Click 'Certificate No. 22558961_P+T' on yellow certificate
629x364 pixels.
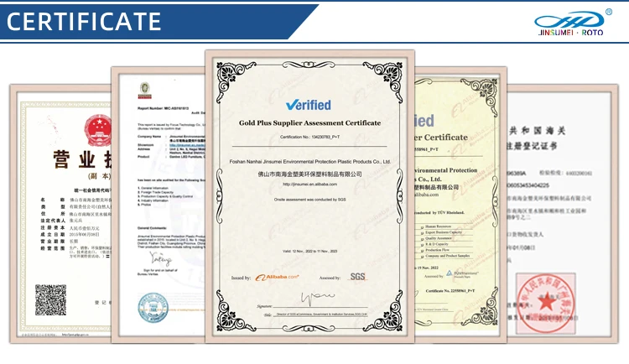(450, 290)
